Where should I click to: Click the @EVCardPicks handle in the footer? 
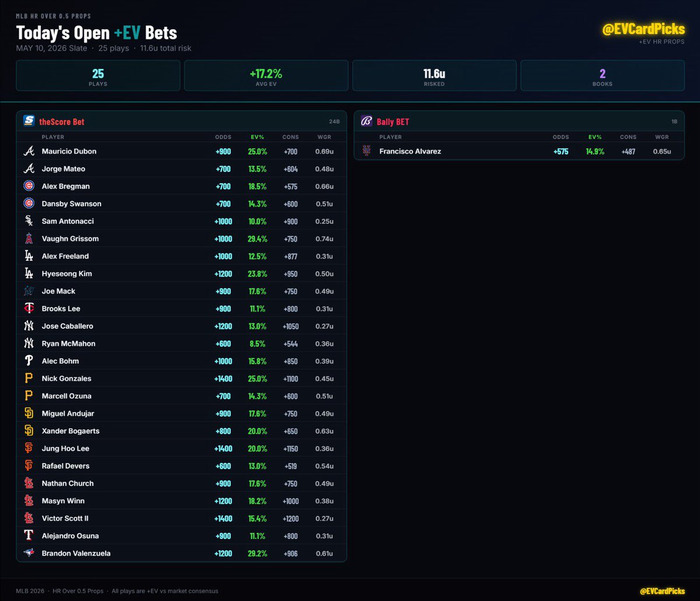point(662,591)
